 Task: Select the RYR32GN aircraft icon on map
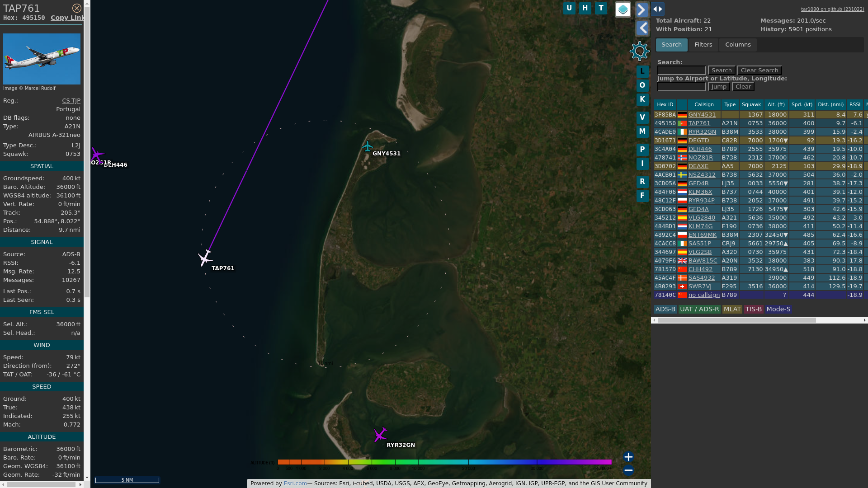[381, 435]
